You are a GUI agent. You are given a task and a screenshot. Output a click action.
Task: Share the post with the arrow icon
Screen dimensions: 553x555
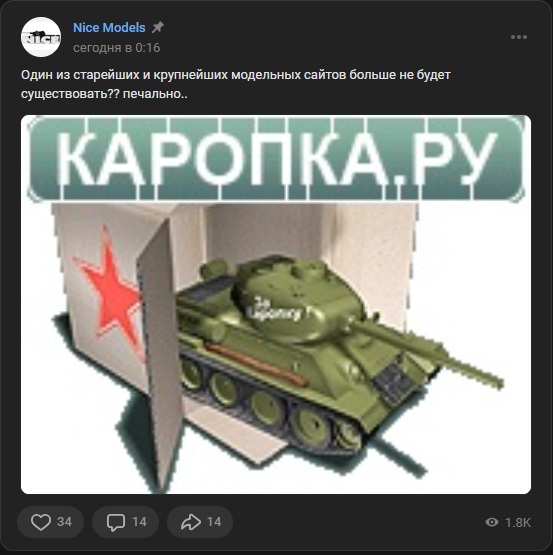coord(191,522)
